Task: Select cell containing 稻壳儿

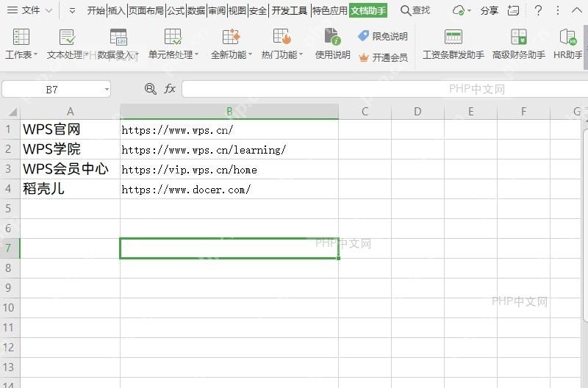Action: tap(70, 189)
